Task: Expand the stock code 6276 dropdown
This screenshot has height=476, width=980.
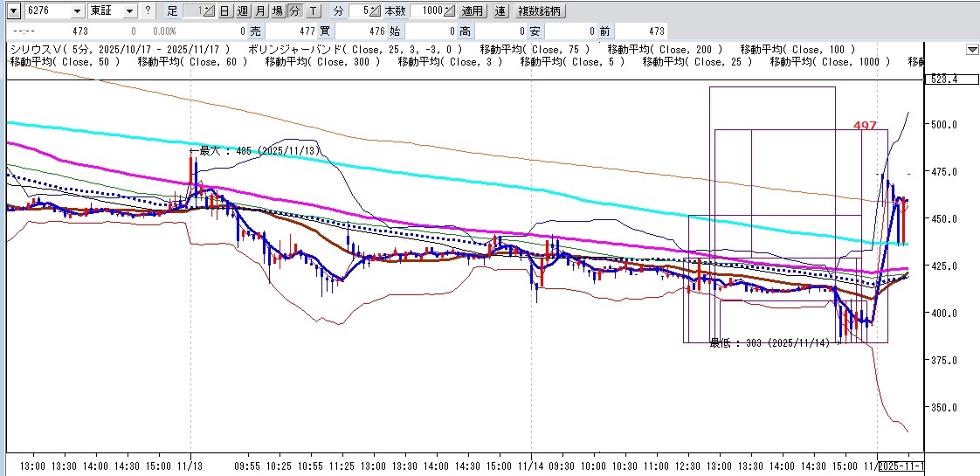Action: (78, 10)
